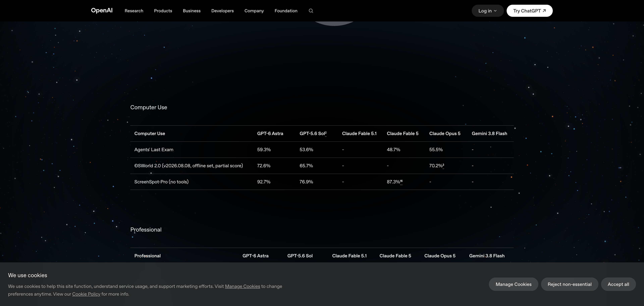Click Try ChatGPT button
Image resolution: width=644 pixels, height=306 pixels.
point(529,11)
